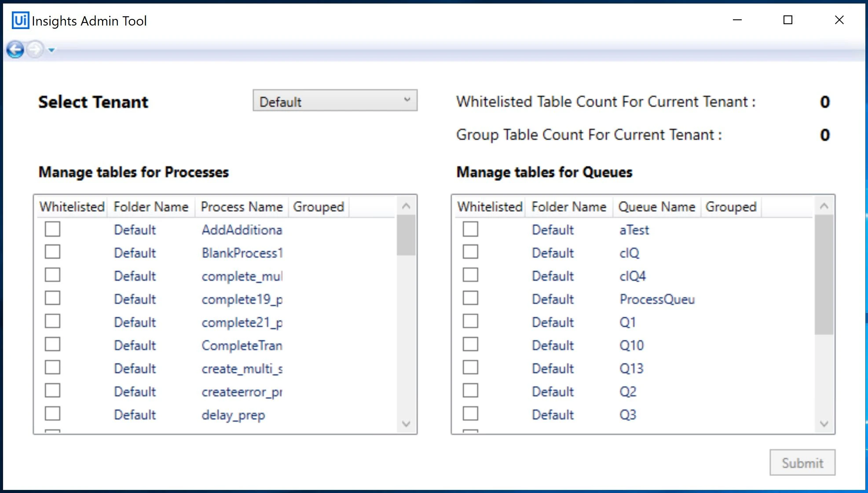Select the createerror_pr process name
Image resolution: width=868 pixels, height=493 pixels.
(242, 392)
